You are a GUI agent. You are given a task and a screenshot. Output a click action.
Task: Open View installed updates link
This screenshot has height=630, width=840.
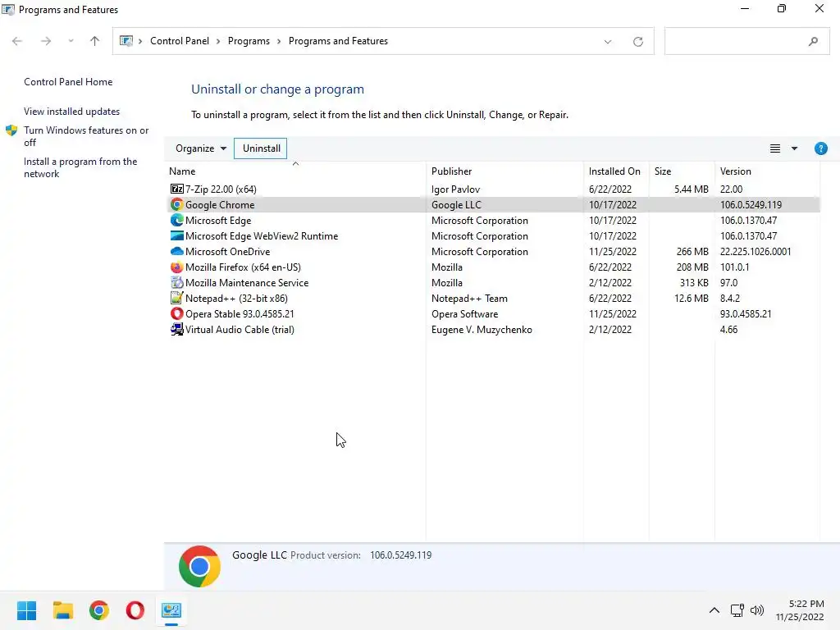coord(72,112)
